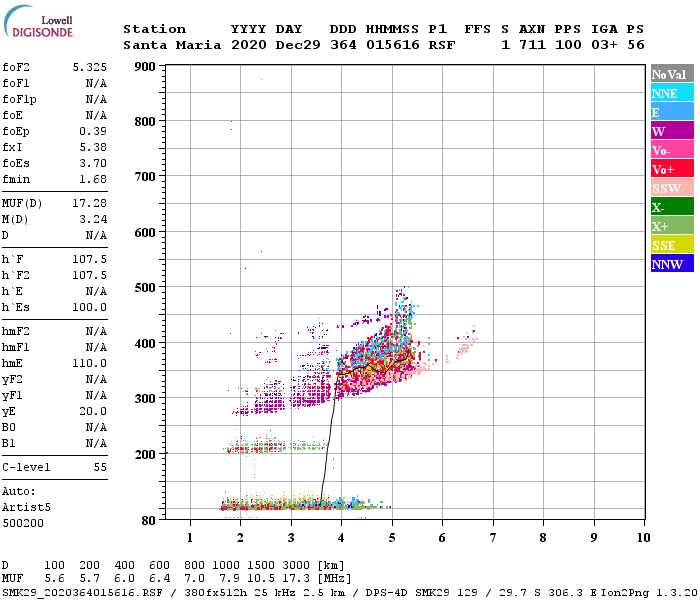Viewport: 700px width, 600px height.
Task: Click the foF2 value 5.325
Action: (x=90, y=67)
